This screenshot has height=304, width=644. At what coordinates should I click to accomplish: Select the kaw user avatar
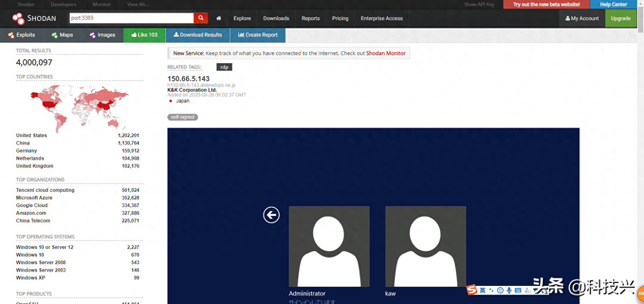(425, 246)
